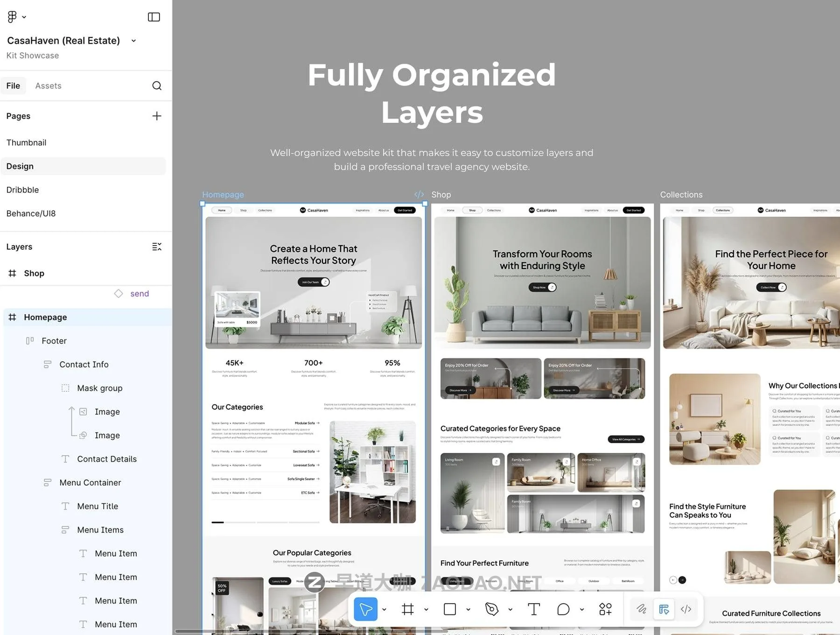The width and height of the screenshot is (840, 635).
Task: Select the Frame tool in the toolbar
Action: click(407, 609)
